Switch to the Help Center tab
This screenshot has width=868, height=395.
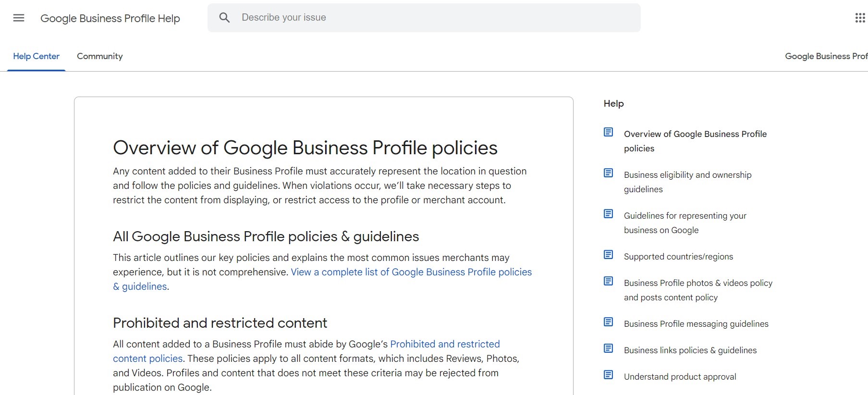click(x=36, y=56)
